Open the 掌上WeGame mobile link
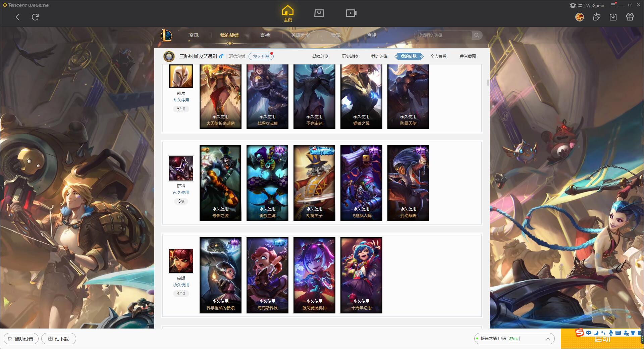The width and height of the screenshot is (644, 349). click(587, 5)
